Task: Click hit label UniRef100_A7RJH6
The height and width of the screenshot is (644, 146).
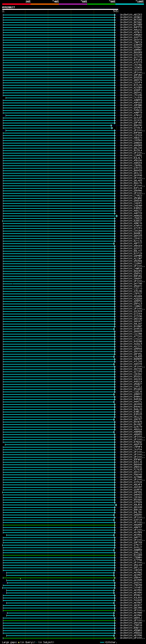Action: coord(131,291)
